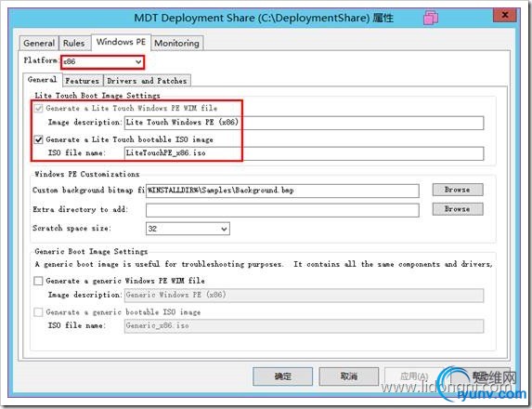
Task: Click the Generic Windows PE image description field
Action: 304,296
